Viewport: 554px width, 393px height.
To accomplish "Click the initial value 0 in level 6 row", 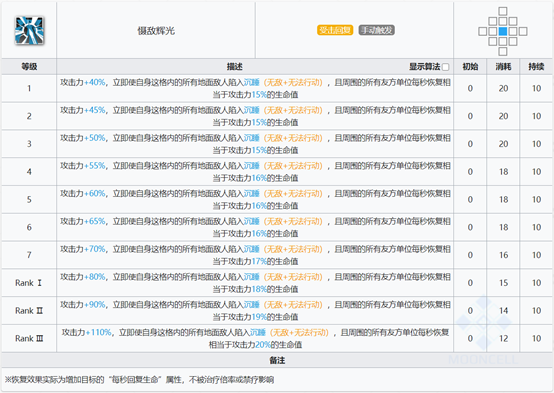I will [x=470, y=227].
